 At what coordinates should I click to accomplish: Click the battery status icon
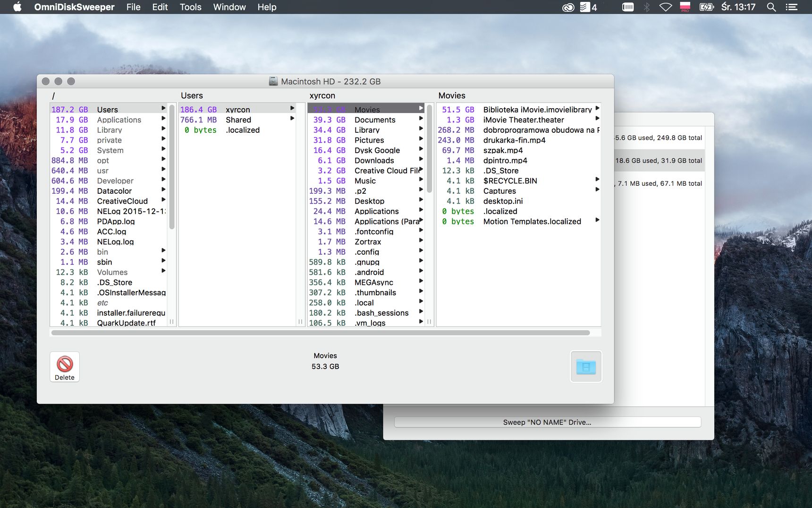[707, 7]
